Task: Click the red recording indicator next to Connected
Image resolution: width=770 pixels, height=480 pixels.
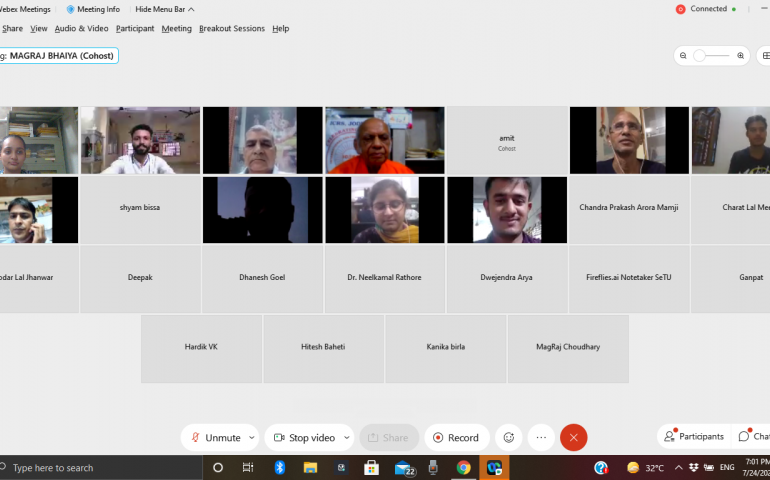Action: pyautogui.click(x=681, y=9)
